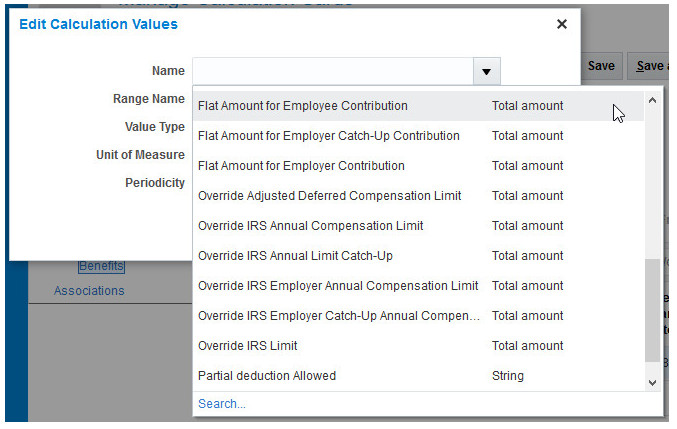Pick Override Adjusted Deferred Compensation Limit
677x429 pixels.
point(330,196)
